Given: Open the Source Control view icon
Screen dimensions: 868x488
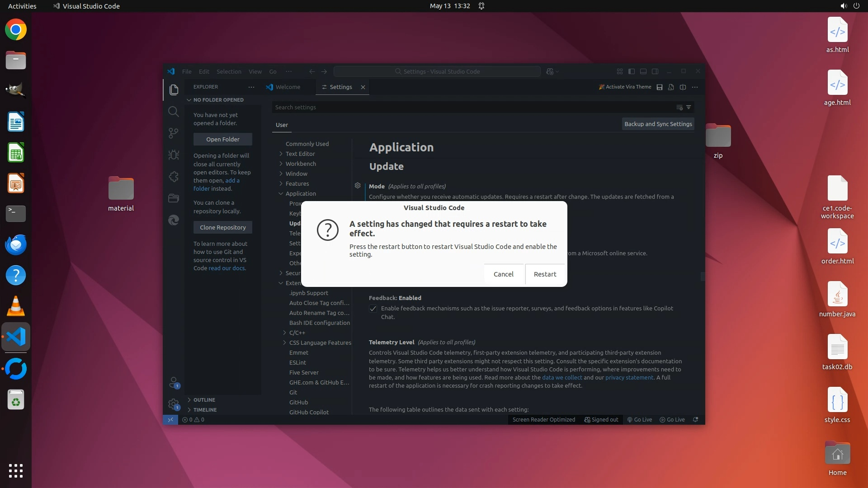Looking at the screenshot, I should pyautogui.click(x=174, y=133).
